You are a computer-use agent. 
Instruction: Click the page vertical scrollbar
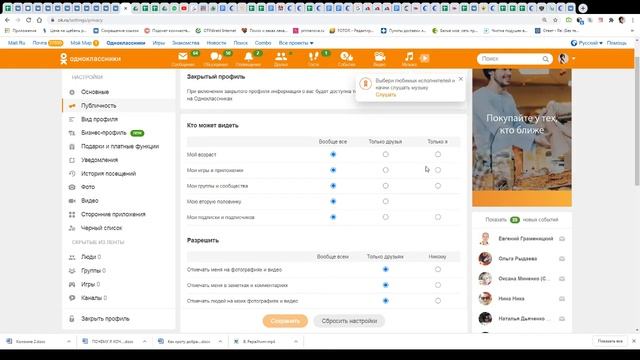click(637, 120)
